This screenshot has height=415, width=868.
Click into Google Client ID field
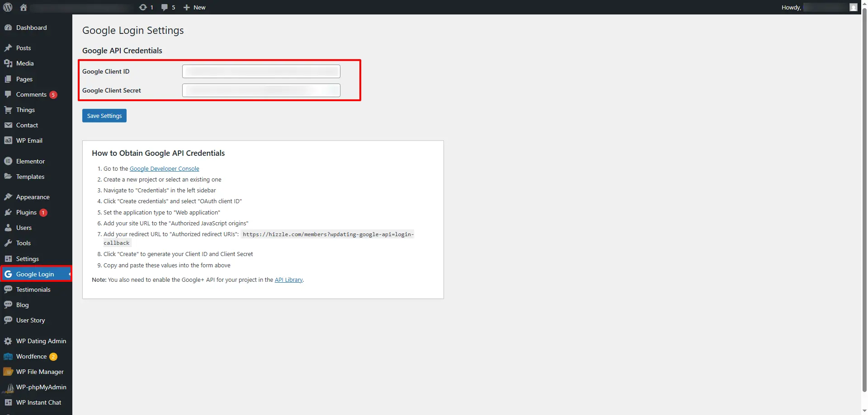click(x=261, y=71)
